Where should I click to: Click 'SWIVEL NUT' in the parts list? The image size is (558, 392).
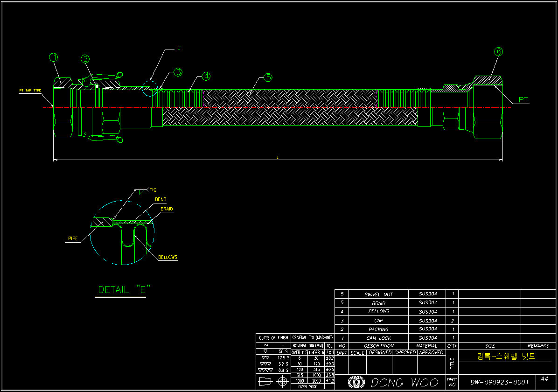coord(379,294)
